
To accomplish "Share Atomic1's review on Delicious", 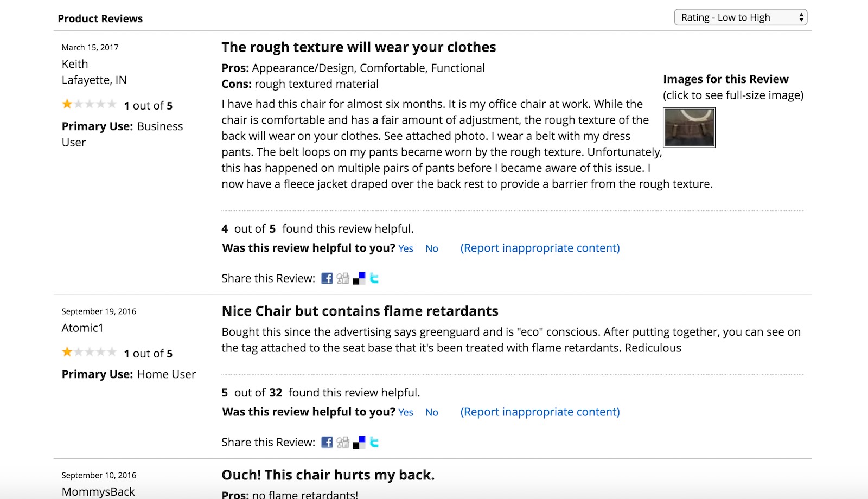I will click(359, 442).
